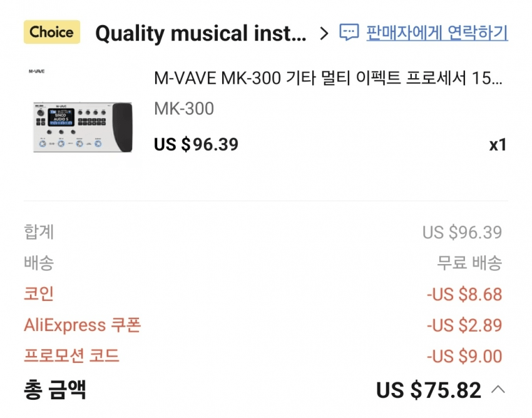The width and height of the screenshot is (532, 418).
Task: Click the MK-300 variant label
Action: [183, 109]
